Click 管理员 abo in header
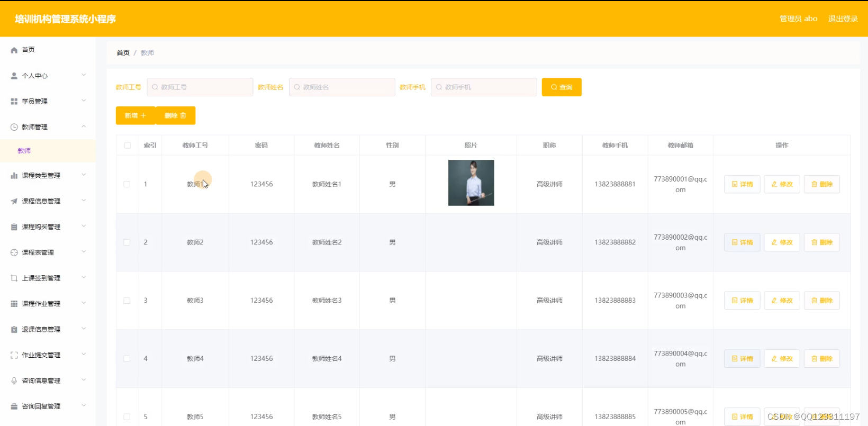The image size is (868, 426). point(799,19)
